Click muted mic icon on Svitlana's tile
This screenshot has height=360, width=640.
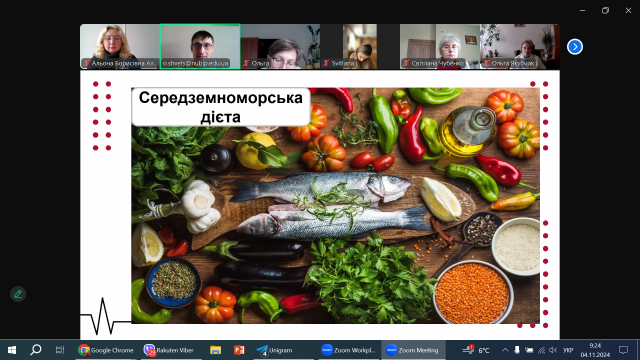pos(326,63)
